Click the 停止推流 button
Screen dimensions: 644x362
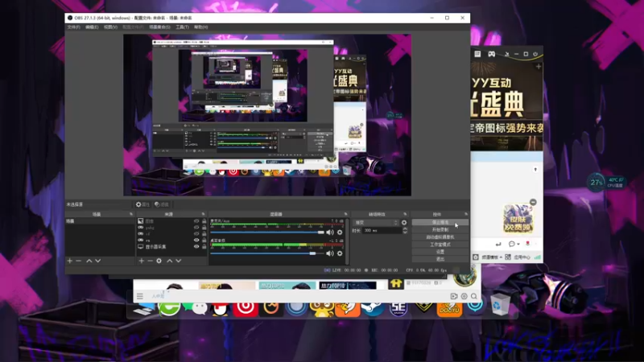(440, 223)
